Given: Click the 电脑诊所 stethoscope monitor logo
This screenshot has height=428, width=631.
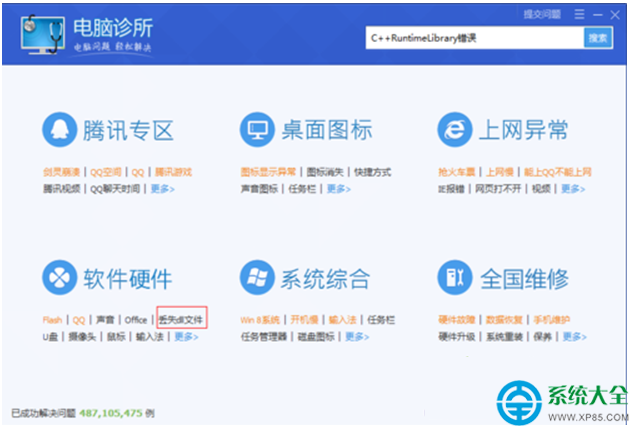Looking at the screenshot, I should point(43,35).
